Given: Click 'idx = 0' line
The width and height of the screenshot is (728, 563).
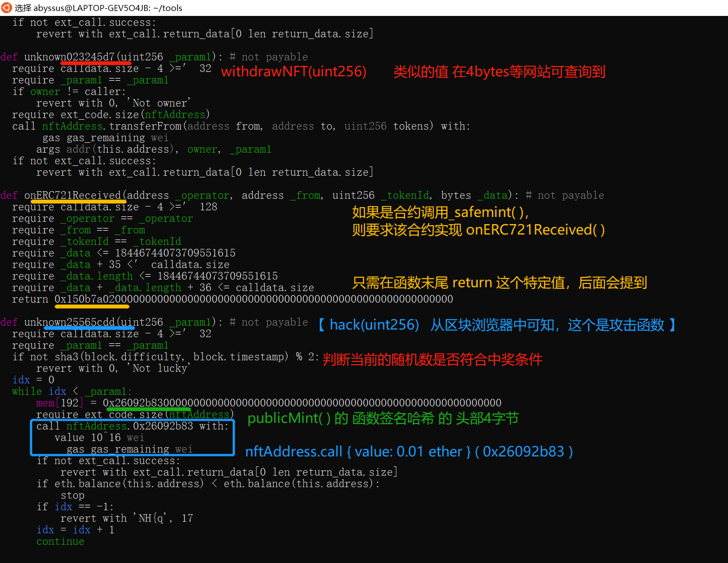Looking at the screenshot, I should coord(33,380).
